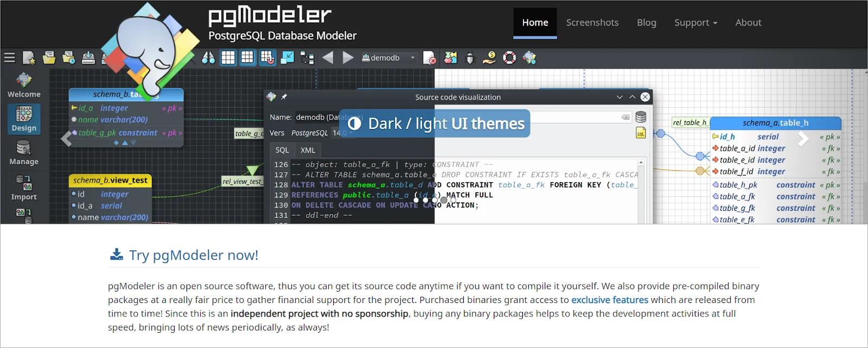
Task: Toggle the Show grid button
Action: [x=228, y=57]
